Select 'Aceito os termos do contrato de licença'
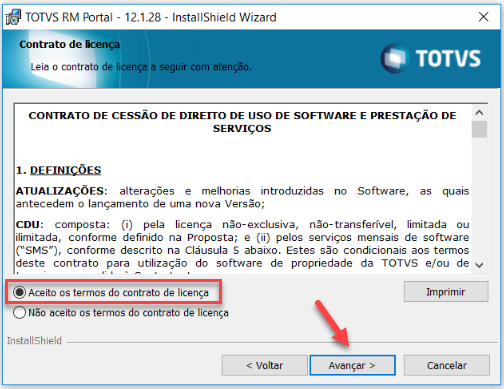This screenshot has height=389, width=504. [111, 293]
